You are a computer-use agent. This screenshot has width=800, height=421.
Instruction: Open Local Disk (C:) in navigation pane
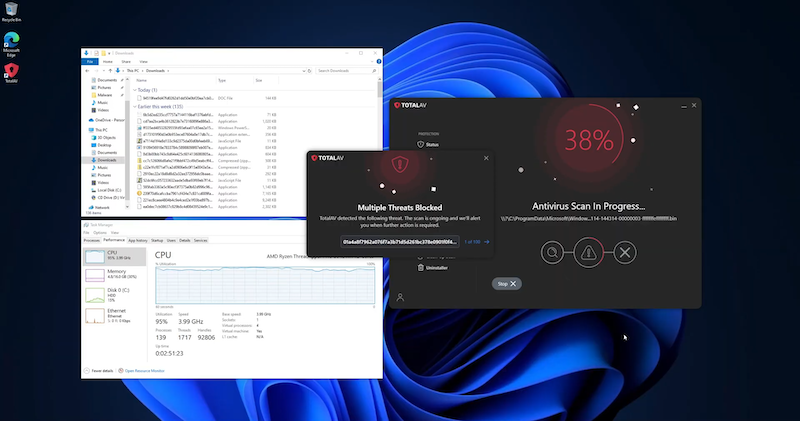[106, 190]
